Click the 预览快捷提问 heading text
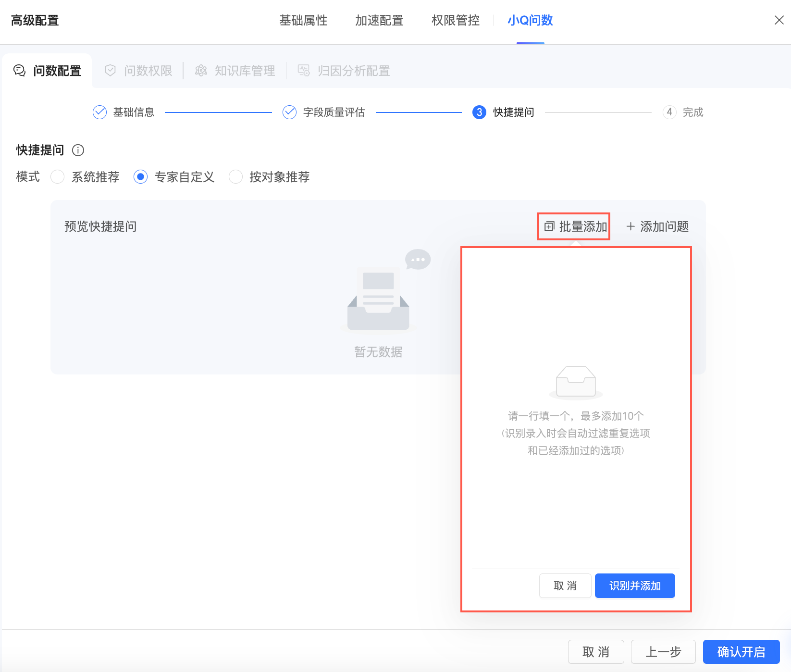Image resolution: width=791 pixels, height=672 pixels. [100, 226]
